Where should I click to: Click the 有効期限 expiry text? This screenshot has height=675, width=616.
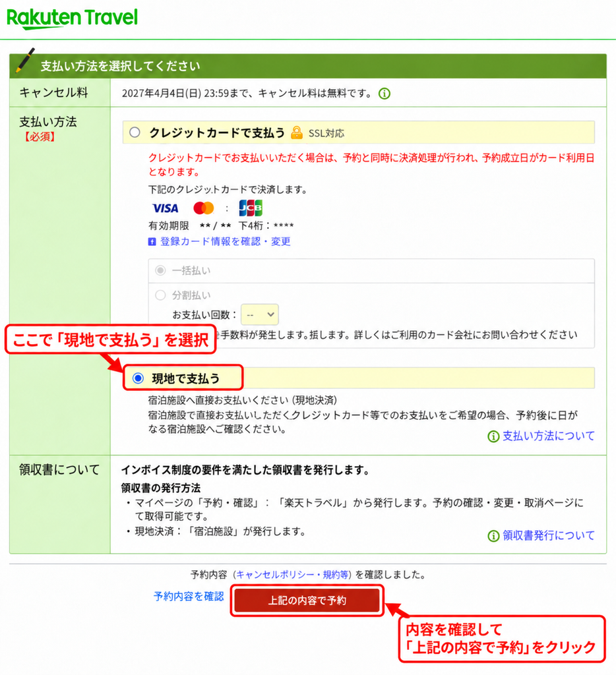168,225
